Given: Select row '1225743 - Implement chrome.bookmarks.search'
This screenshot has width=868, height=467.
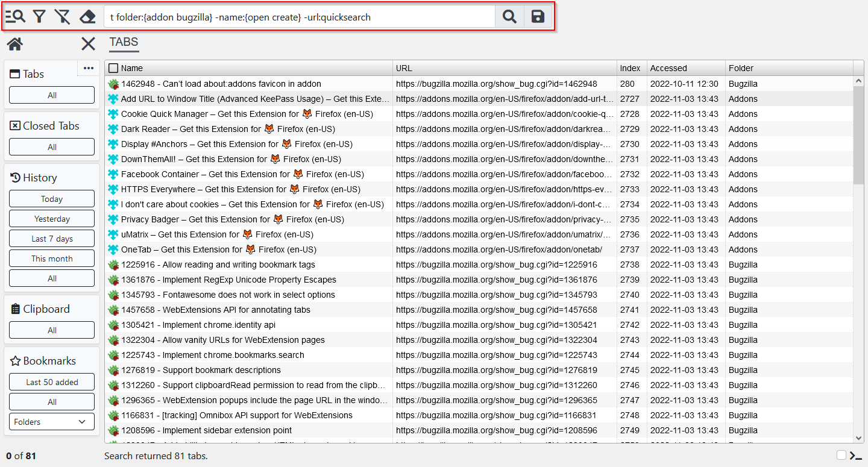Looking at the screenshot, I should tap(479, 355).
